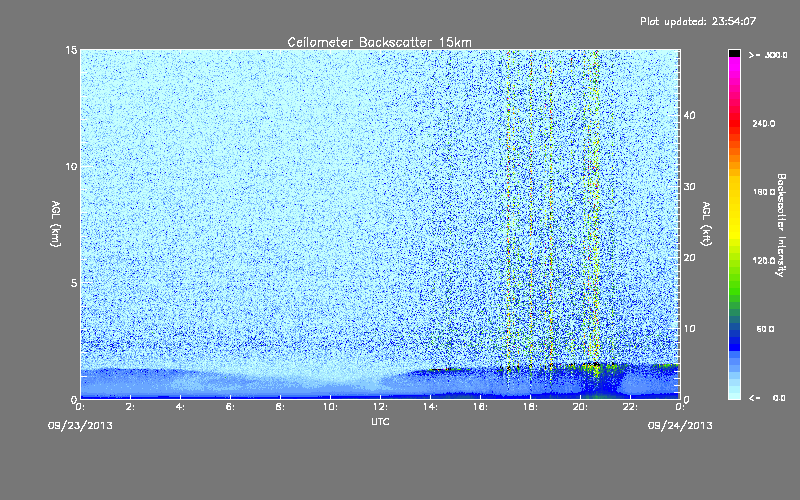Click the "30" kft tick label
Screen dimensions: 800x500
[x=689, y=187]
